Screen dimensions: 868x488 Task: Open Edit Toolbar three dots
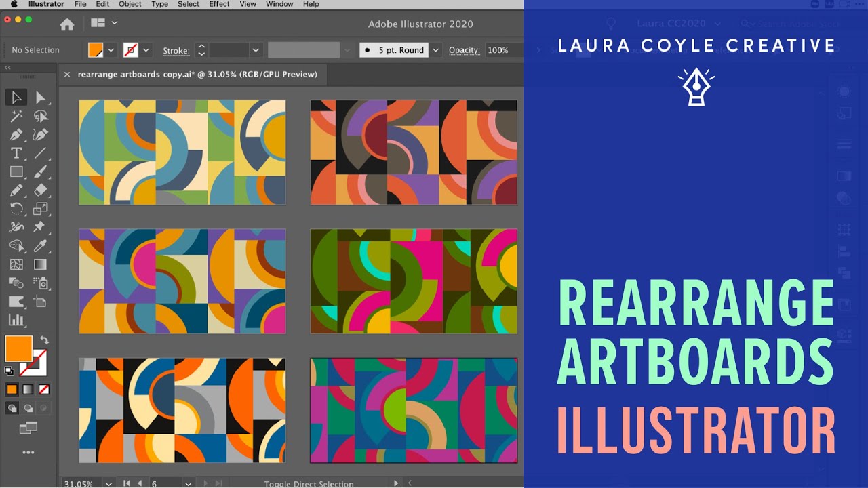point(28,452)
